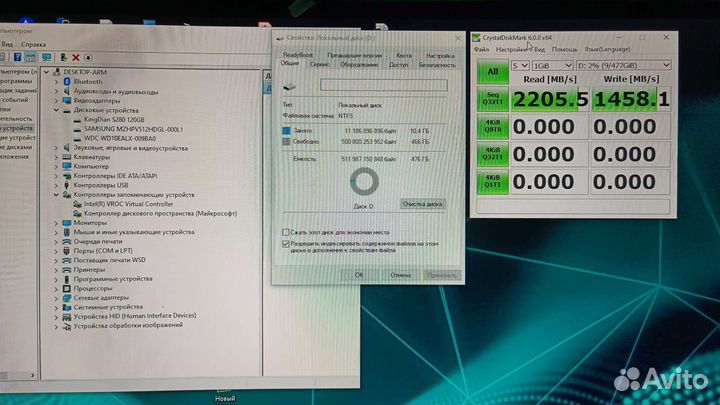Viewport: 720px width, 405px height.
Task: Open the test size dropdown showing 1GiB
Action: 552,66
